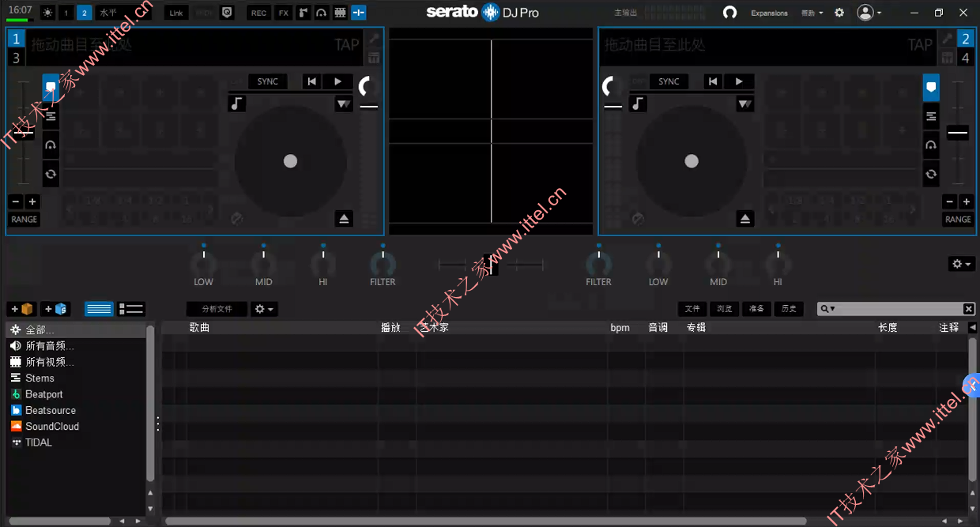Switch library to album art list view

131,309
